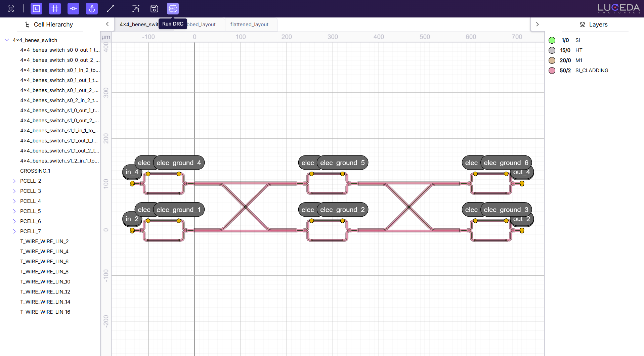Viewport: 644px width, 356px height.
Task: Select the ruler line measurement tool
Action: 110,9
